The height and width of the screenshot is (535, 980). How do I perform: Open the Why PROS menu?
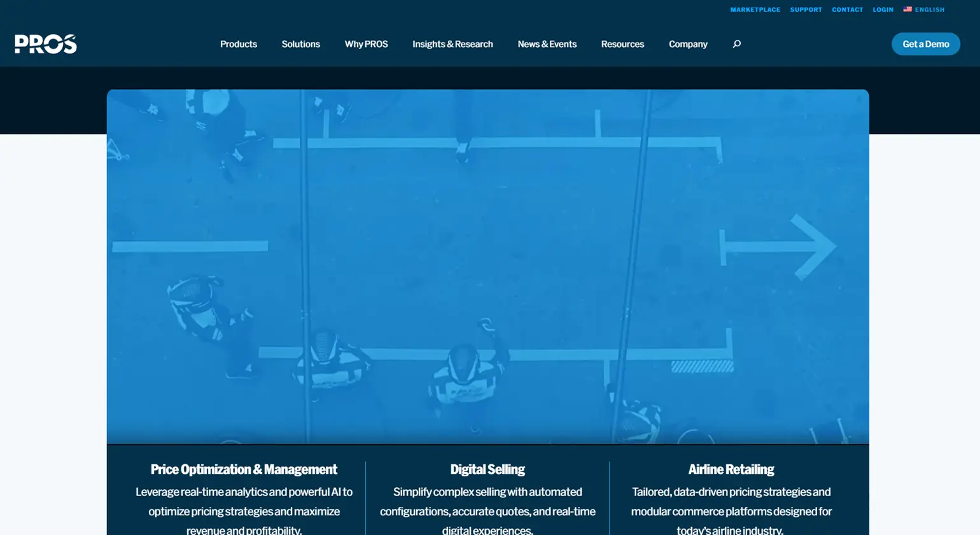click(x=366, y=44)
